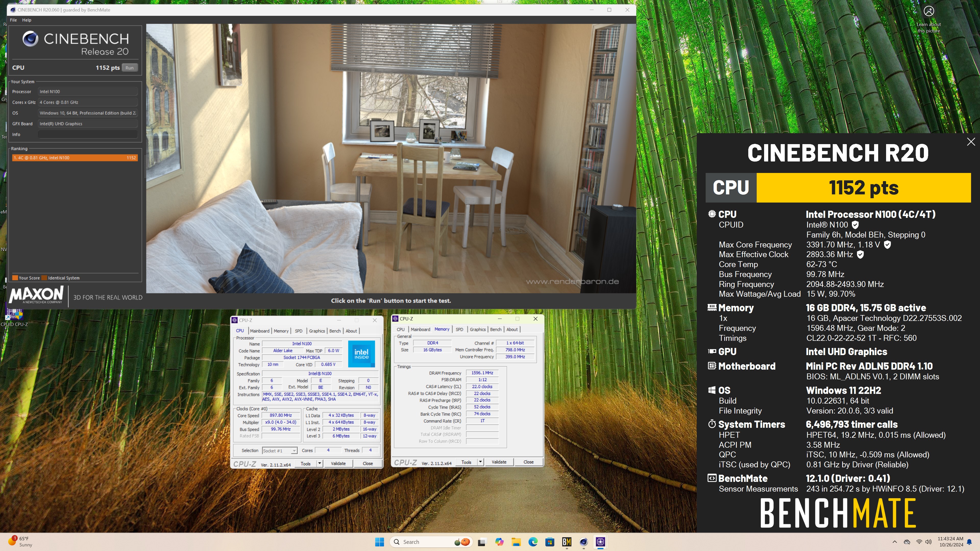980x551 pixels.
Task: Click the Learn about this picture icon
Action: pos(929,11)
